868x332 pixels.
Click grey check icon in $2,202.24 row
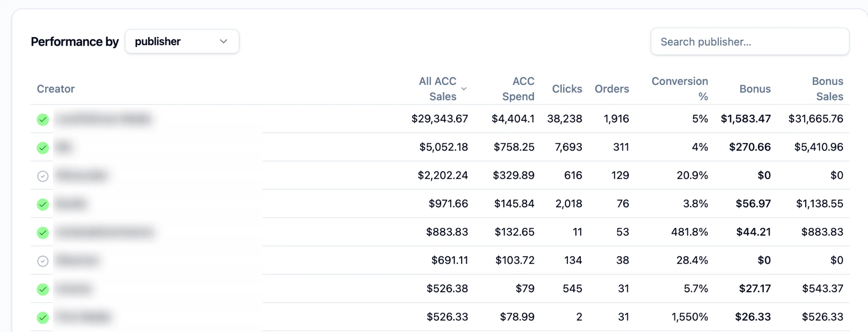click(43, 176)
